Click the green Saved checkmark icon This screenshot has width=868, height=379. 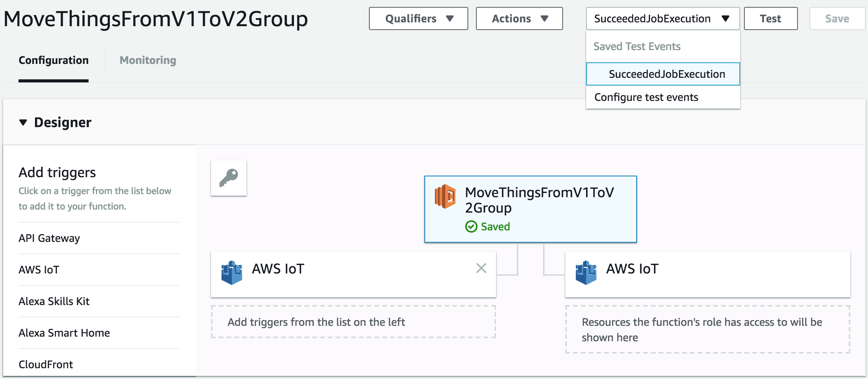(x=471, y=226)
